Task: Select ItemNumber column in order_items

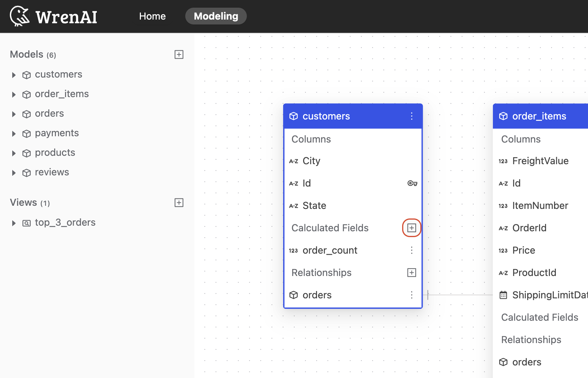Action: coord(540,205)
